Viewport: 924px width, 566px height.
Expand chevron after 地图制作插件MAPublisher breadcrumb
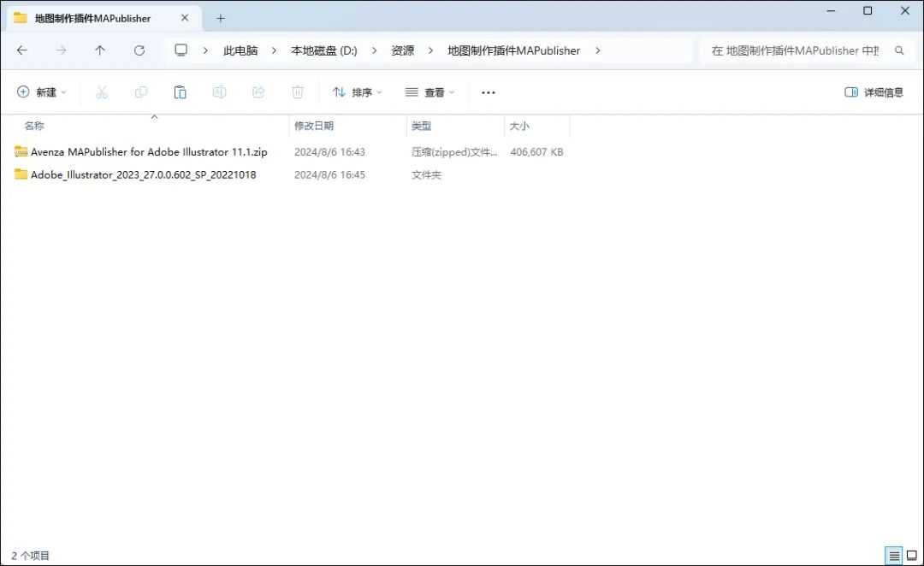(x=597, y=50)
